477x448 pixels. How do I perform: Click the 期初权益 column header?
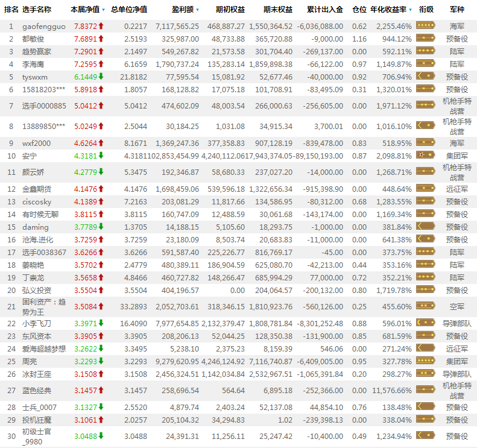coord(230,10)
